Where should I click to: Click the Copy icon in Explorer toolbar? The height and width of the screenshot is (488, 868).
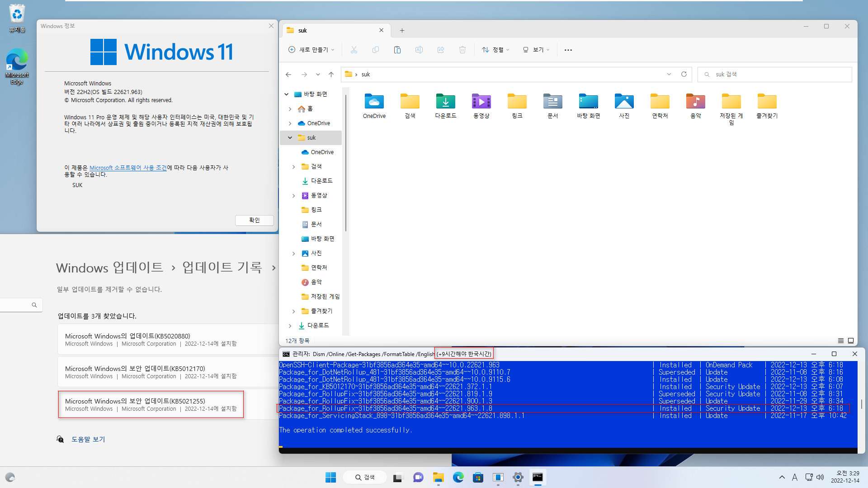pyautogui.click(x=376, y=50)
